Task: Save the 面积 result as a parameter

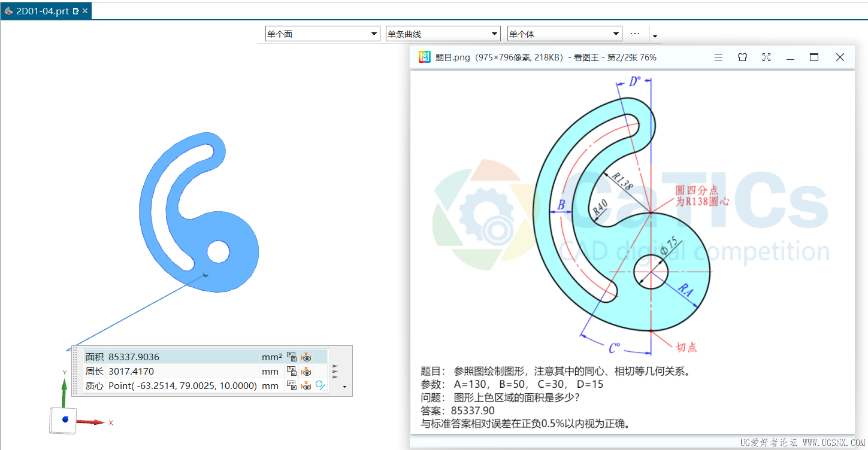Action: pos(292,357)
